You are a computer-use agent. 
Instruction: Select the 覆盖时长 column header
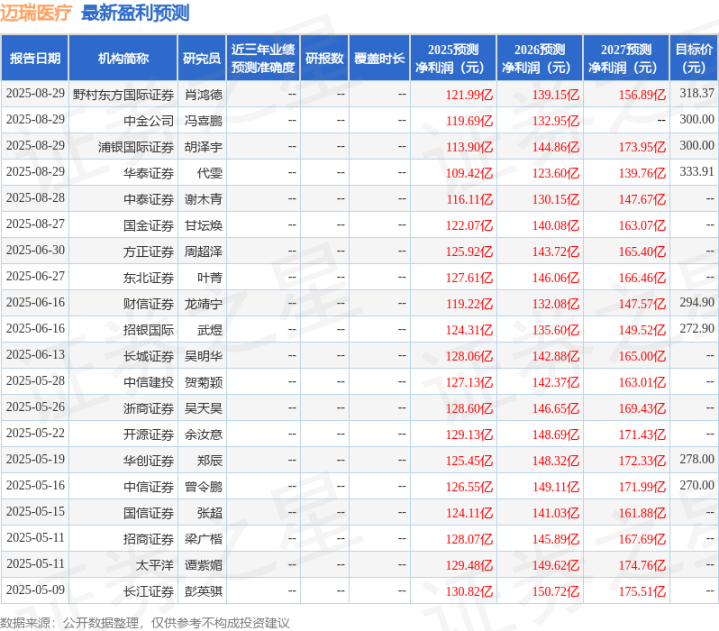pos(379,58)
